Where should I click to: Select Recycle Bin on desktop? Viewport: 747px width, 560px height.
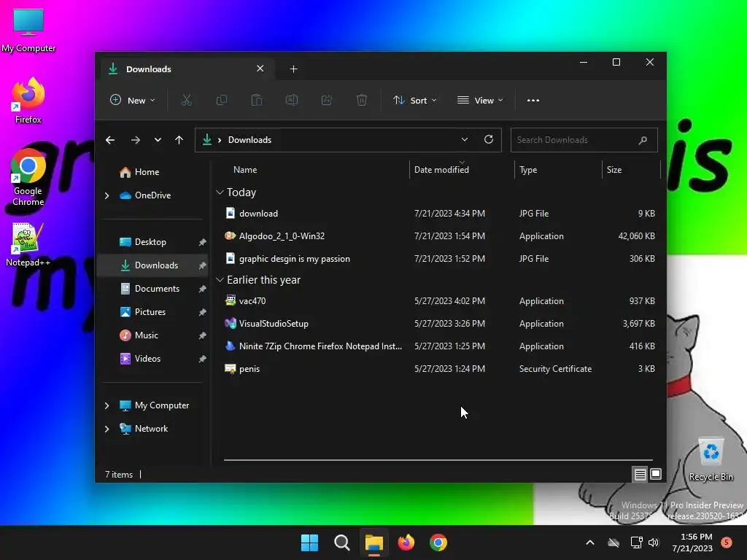click(711, 459)
